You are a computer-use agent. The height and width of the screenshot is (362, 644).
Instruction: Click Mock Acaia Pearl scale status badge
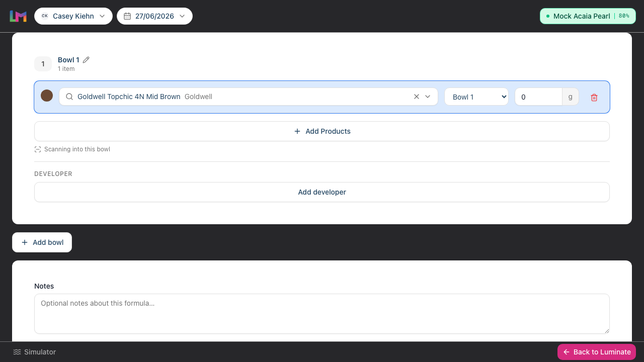pos(588,16)
